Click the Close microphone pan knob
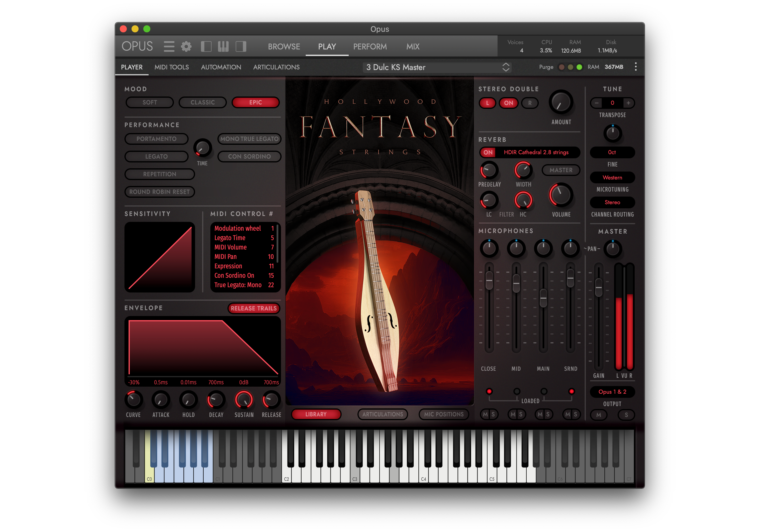This screenshot has width=760, height=532. pos(489,248)
